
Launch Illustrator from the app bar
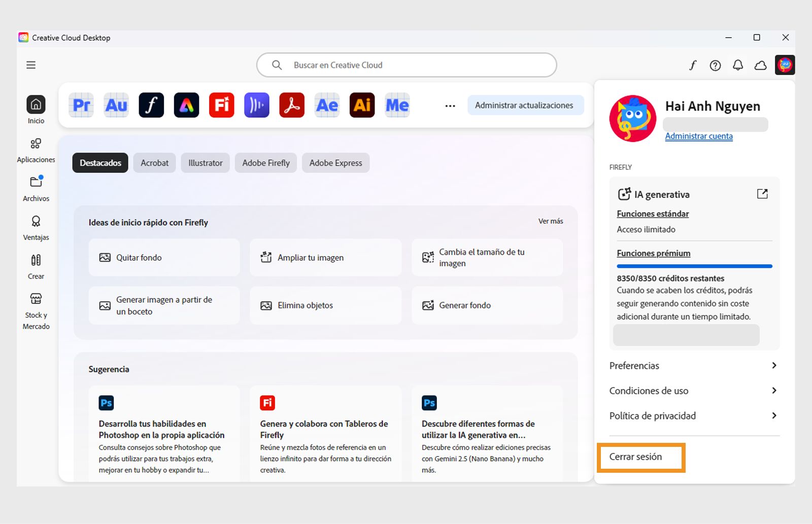coord(362,105)
